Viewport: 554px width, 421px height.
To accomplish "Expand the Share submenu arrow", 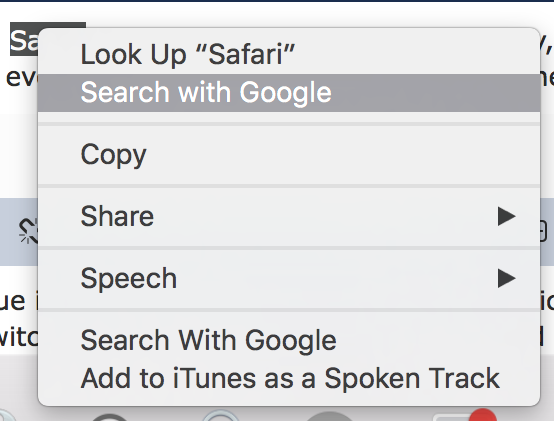I will click(506, 216).
